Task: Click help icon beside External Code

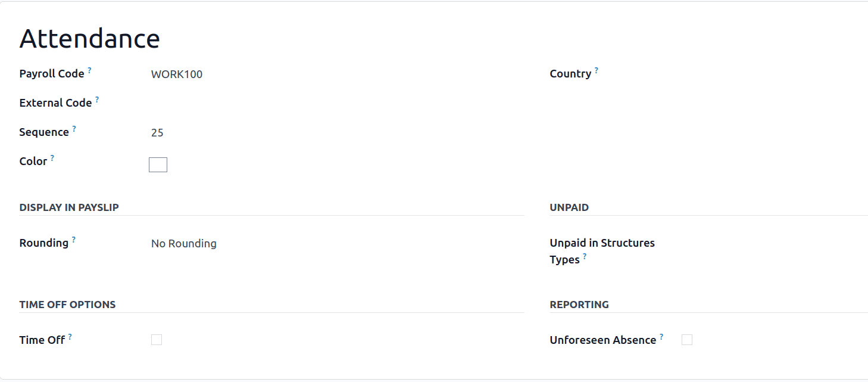Action: coord(97,100)
